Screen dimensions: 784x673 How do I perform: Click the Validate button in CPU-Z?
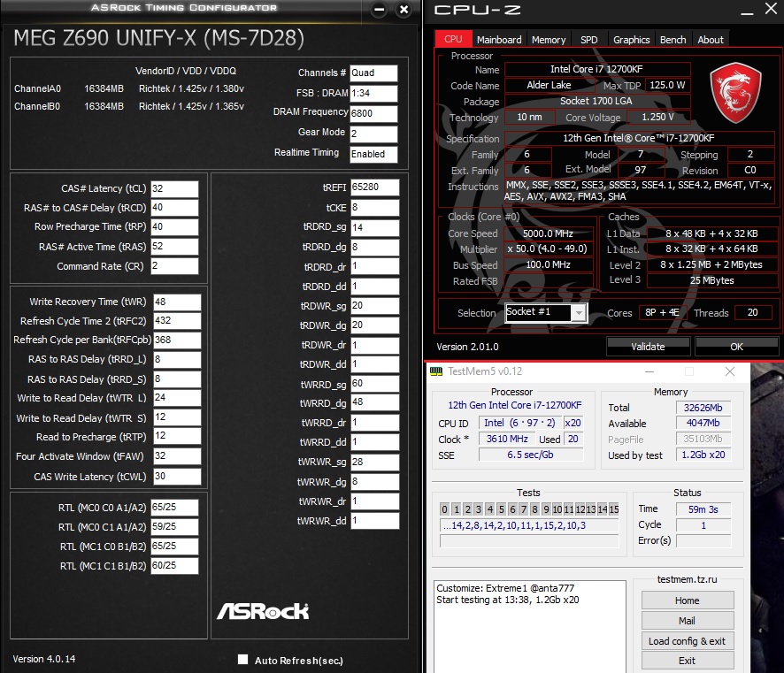648,347
